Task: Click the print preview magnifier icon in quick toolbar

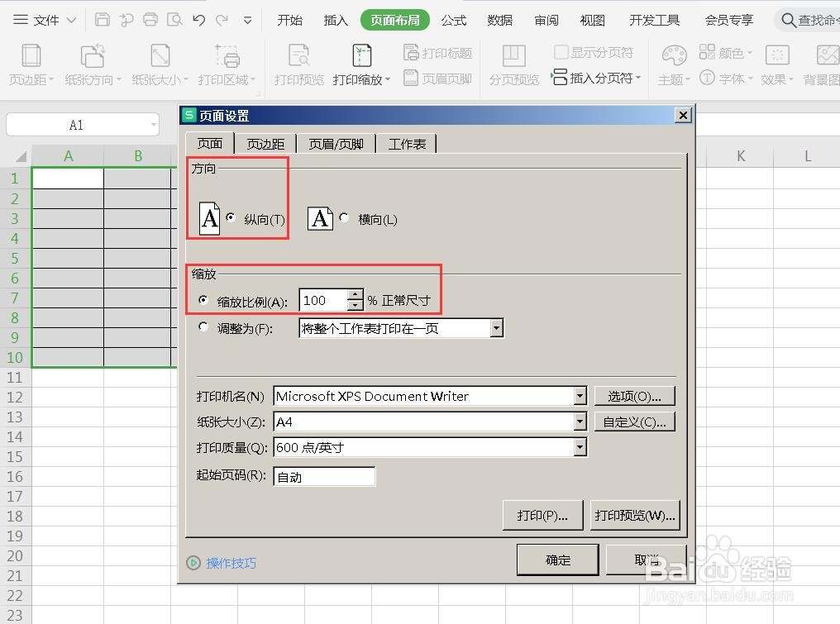Action: click(174, 20)
